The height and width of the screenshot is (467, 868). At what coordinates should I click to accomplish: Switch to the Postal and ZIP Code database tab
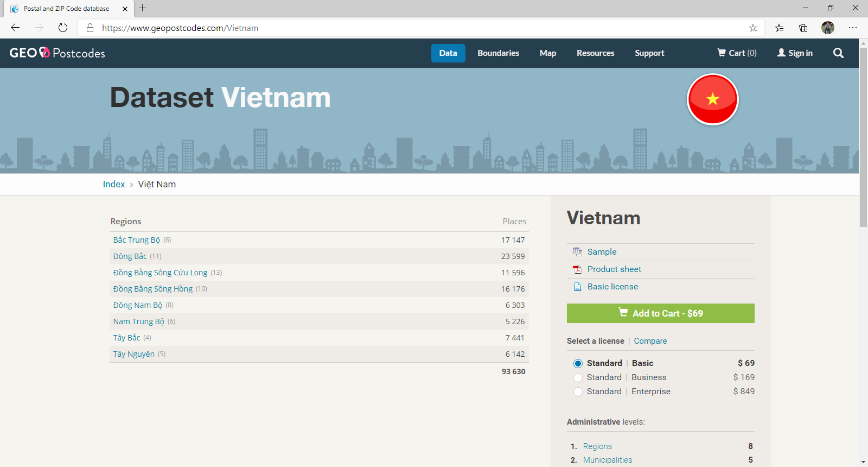pyautogui.click(x=68, y=9)
